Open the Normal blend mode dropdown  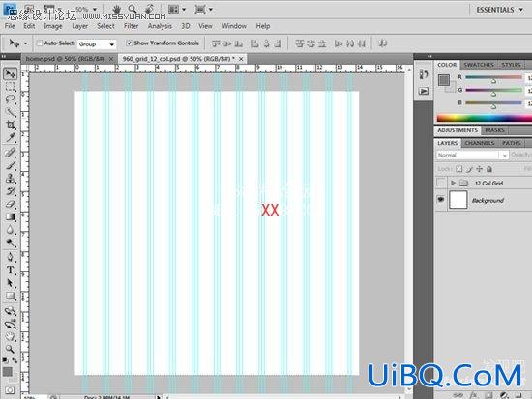click(472, 155)
